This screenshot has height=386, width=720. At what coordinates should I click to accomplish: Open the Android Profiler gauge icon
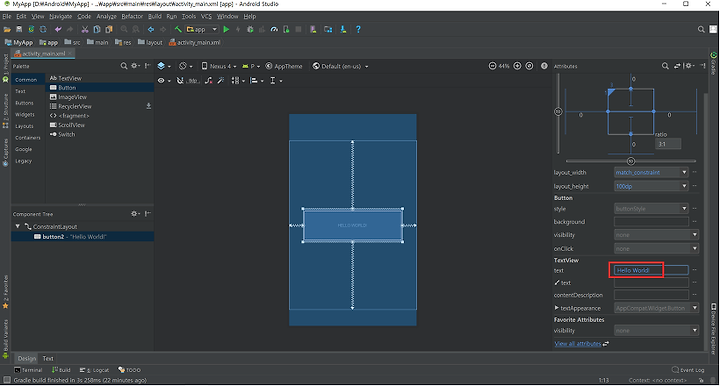tap(274, 29)
